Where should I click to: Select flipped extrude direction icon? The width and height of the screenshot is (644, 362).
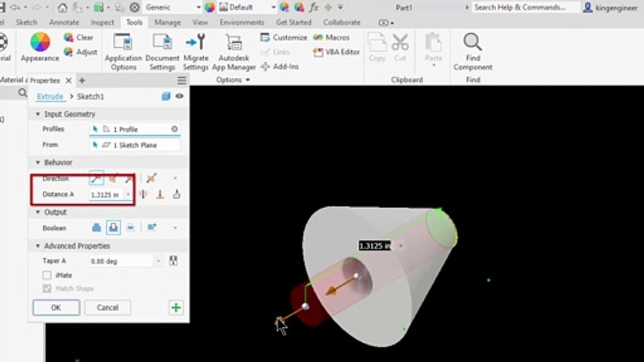pyautogui.click(x=113, y=178)
